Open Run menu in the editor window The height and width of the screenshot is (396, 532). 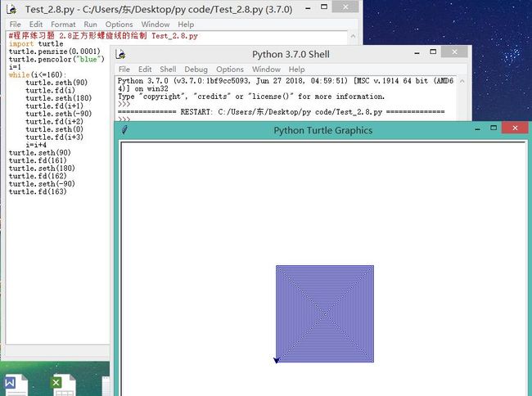point(90,25)
